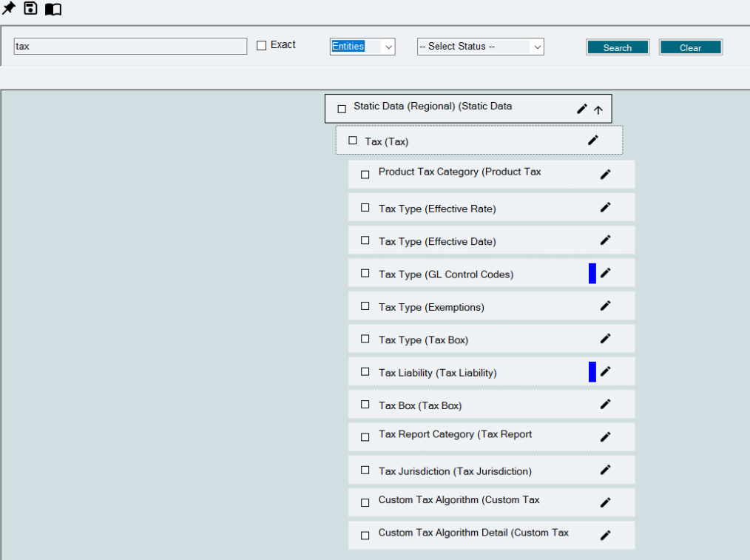Select Tax Type (Exemptions) label

(431, 308)
